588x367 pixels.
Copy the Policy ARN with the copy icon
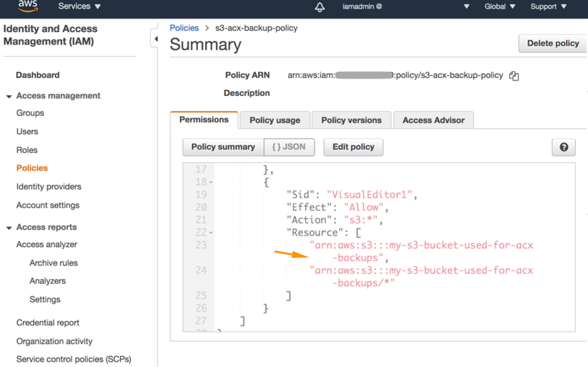click(514, 76)
